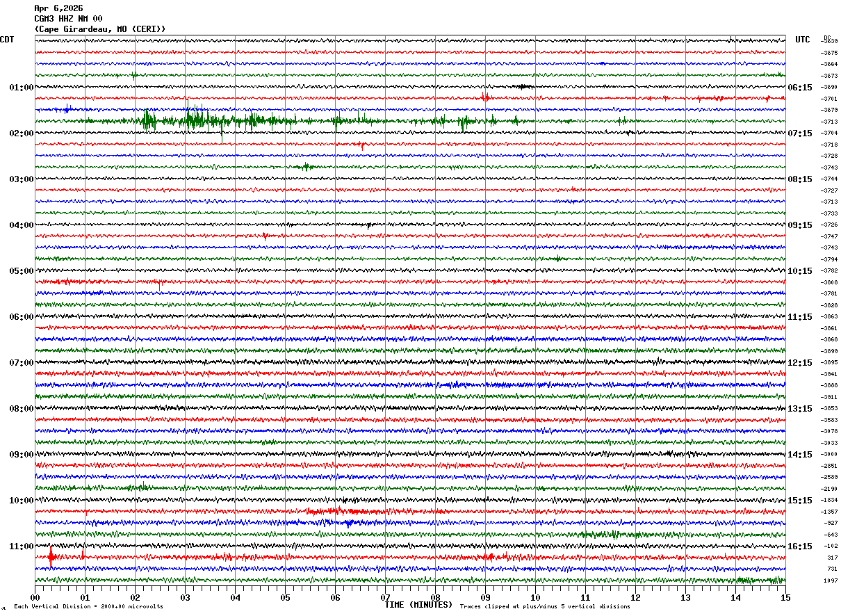
Task: Click the "09:00" CDT time label
Action: [x=22, y=455]
